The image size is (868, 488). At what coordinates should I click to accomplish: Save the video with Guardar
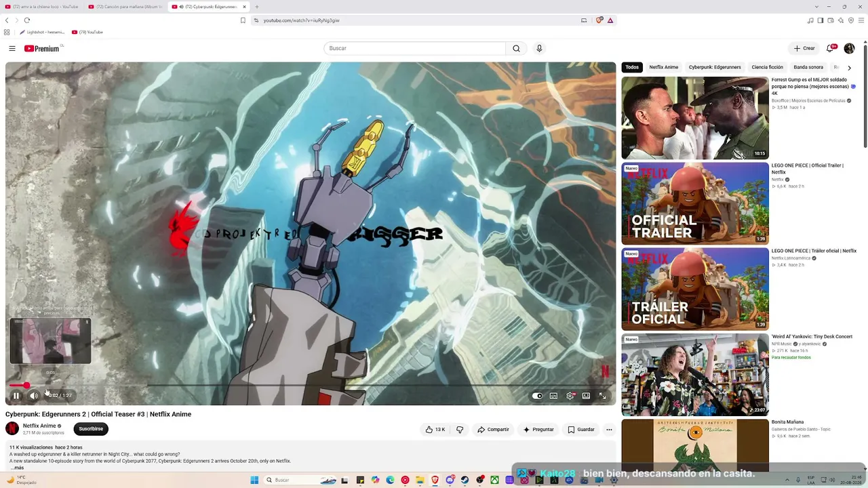(581, 429)
